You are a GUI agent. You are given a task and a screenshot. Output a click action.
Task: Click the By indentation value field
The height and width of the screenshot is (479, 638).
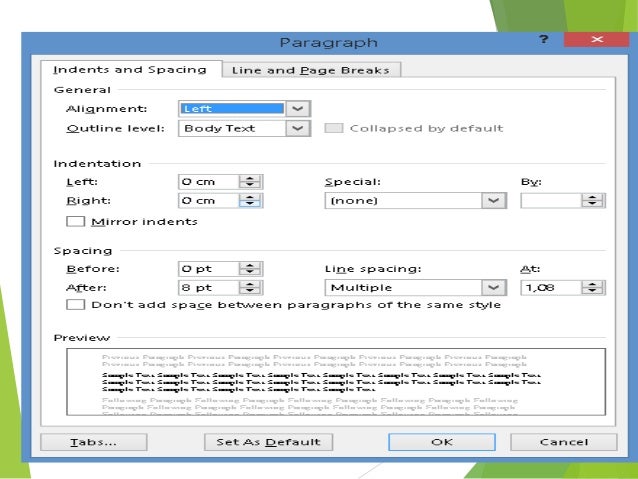pos(551,201)
